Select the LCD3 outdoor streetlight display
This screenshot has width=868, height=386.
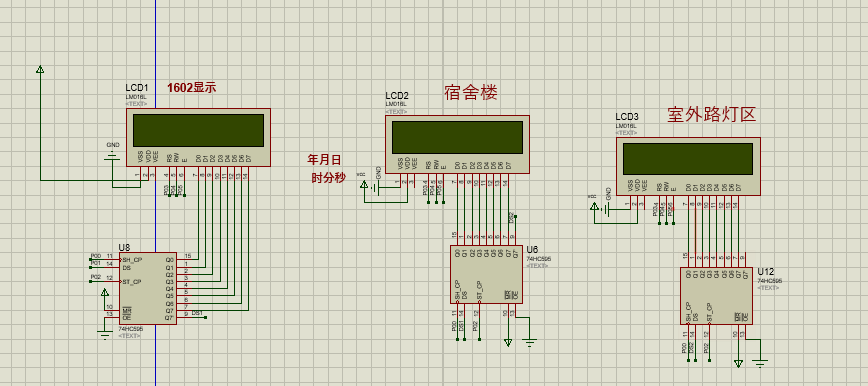click(x=688, y=166)
